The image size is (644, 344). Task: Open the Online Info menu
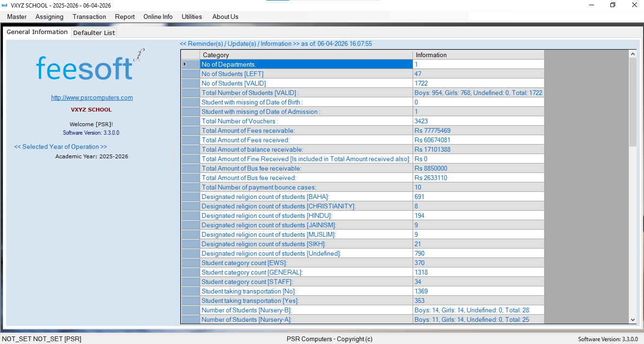[158, 17]
